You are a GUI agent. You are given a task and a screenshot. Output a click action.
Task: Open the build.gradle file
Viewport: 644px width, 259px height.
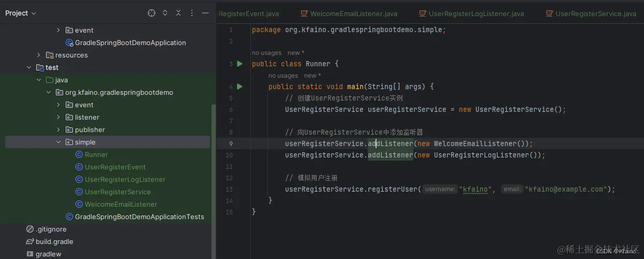[54, 242]
